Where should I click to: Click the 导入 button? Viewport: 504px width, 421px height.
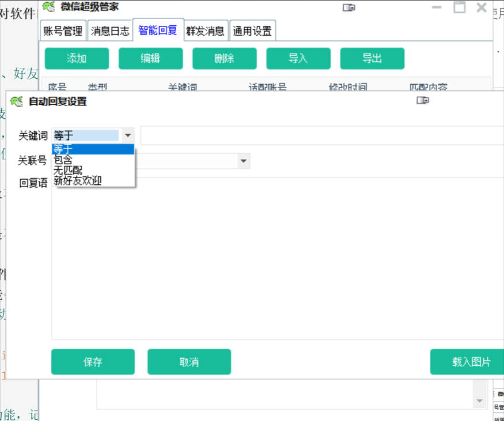point(298,58)
